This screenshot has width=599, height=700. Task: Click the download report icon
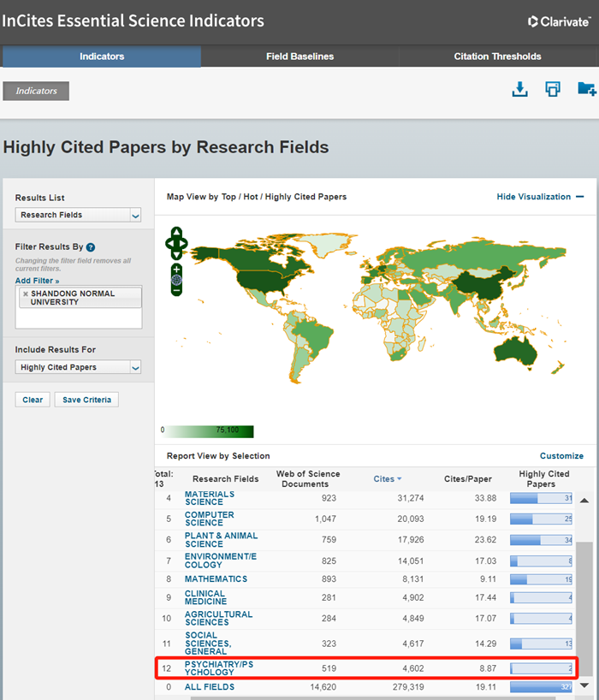point(519,89)
